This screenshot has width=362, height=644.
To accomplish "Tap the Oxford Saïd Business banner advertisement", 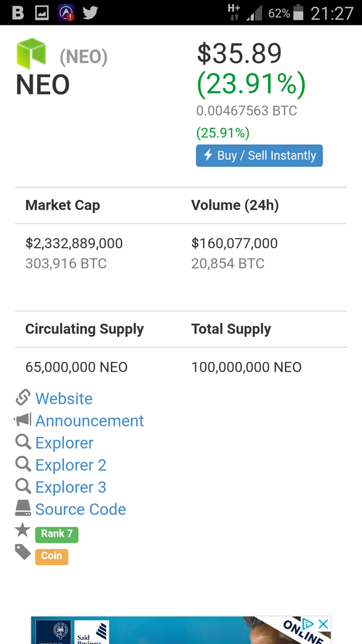I will point(181,630).
